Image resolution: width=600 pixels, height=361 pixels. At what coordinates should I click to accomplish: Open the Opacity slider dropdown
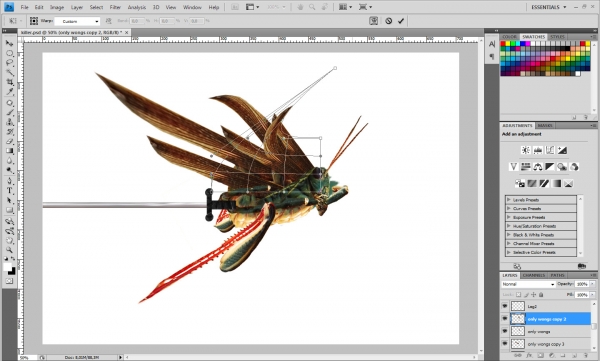click(x=592, y=284)
